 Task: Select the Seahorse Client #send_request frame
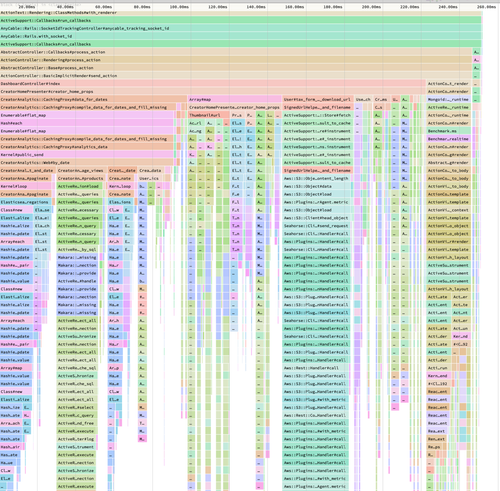coord(317,226)
